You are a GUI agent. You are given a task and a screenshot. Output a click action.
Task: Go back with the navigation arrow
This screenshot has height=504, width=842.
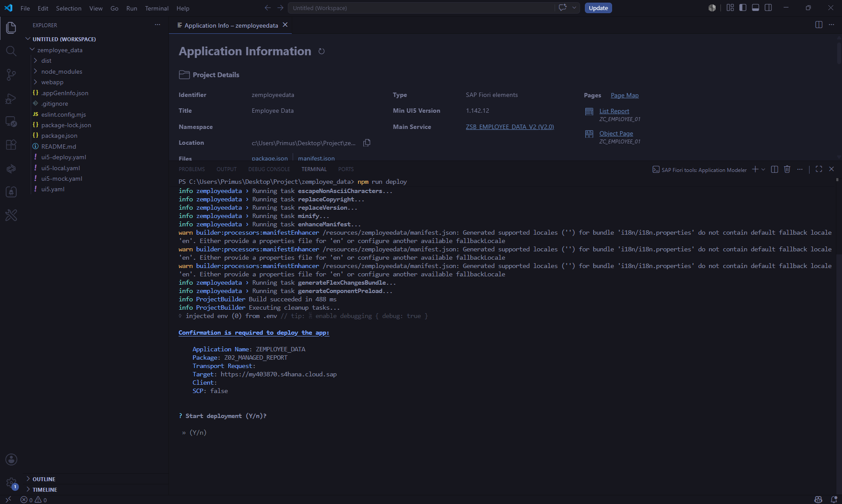tap(268, 8)
